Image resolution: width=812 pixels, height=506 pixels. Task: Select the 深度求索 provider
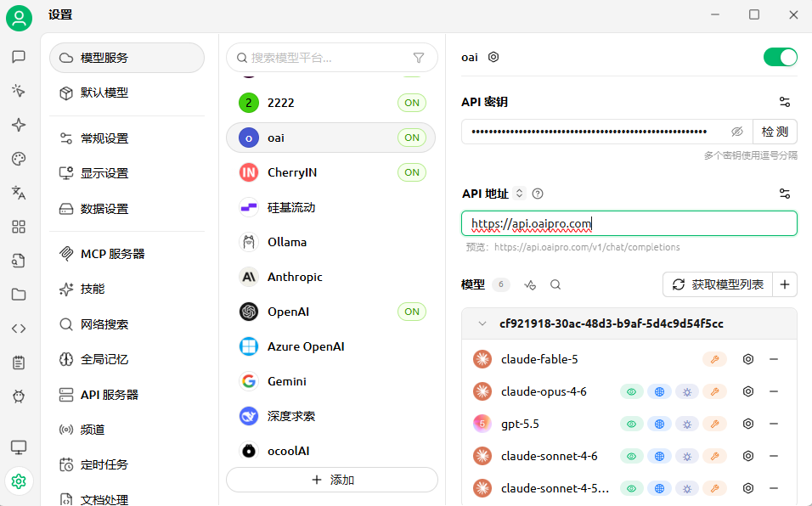[331, 416]
